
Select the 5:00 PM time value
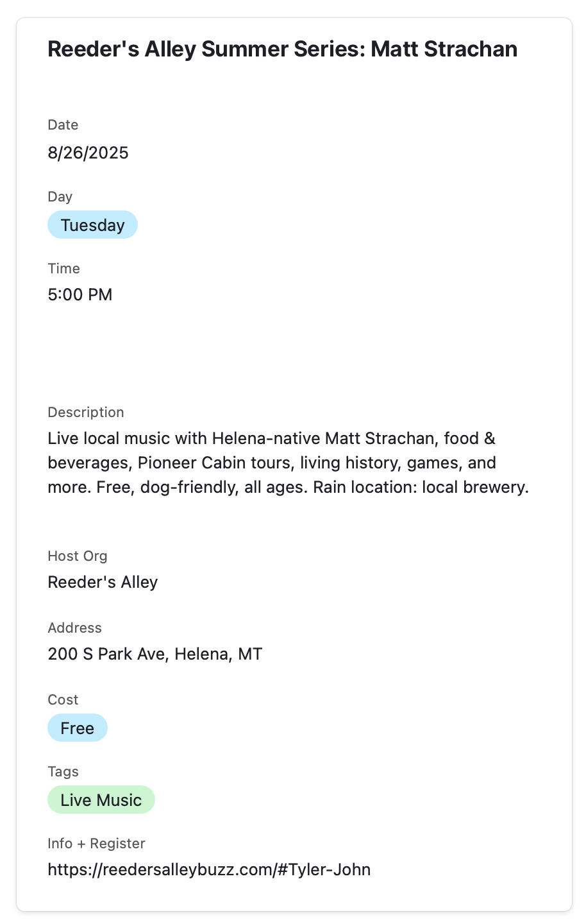coord(80,295)
